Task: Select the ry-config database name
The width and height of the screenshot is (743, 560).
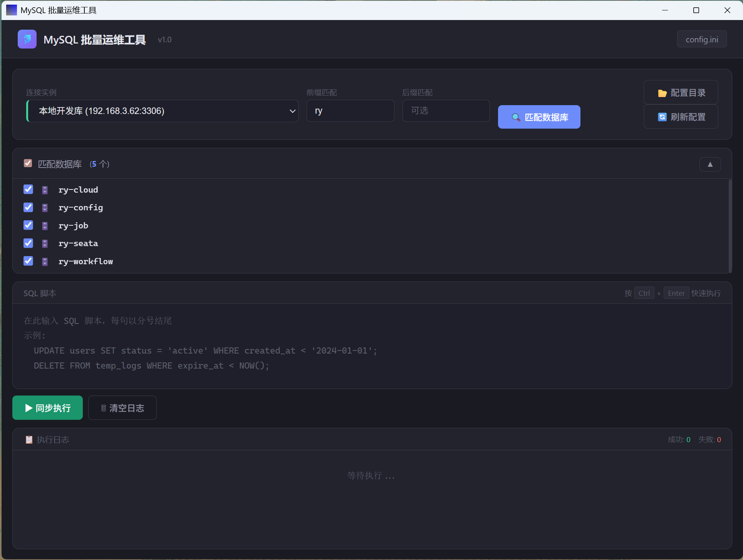Action: pos(81,208)
